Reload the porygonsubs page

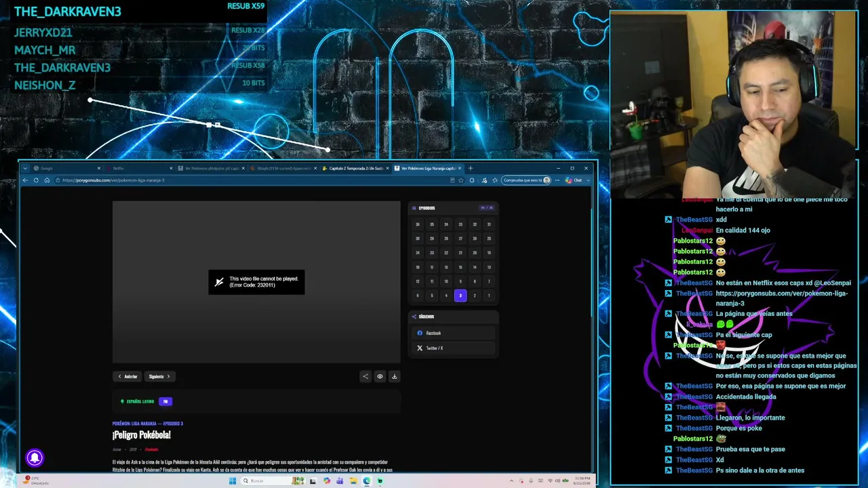pos(36,180)
